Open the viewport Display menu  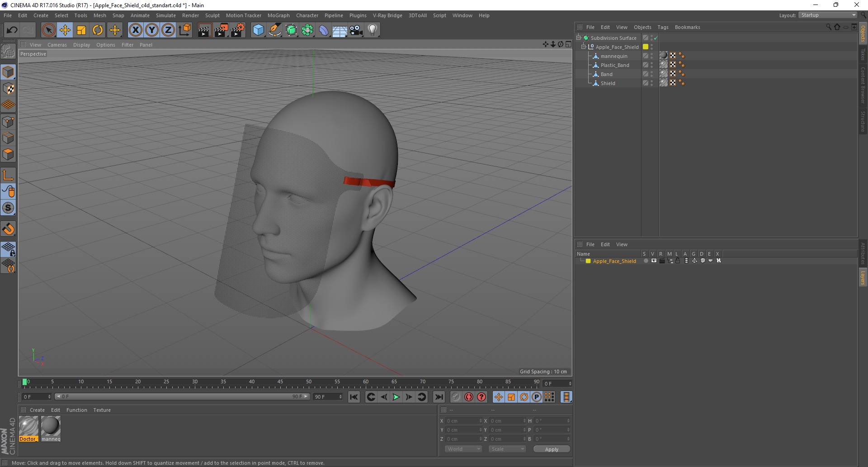click(82, 45)
